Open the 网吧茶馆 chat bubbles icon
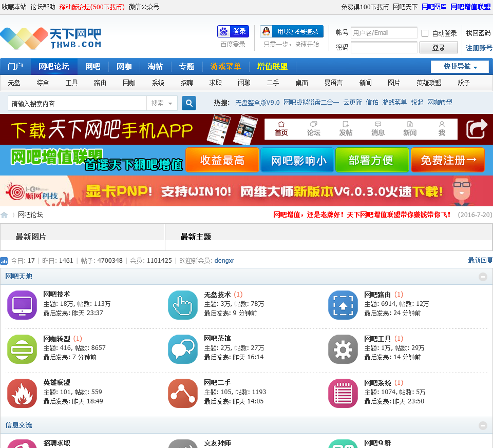Image resolution: width=493 pixels, height=448 pixels. [x=183, y=349]
